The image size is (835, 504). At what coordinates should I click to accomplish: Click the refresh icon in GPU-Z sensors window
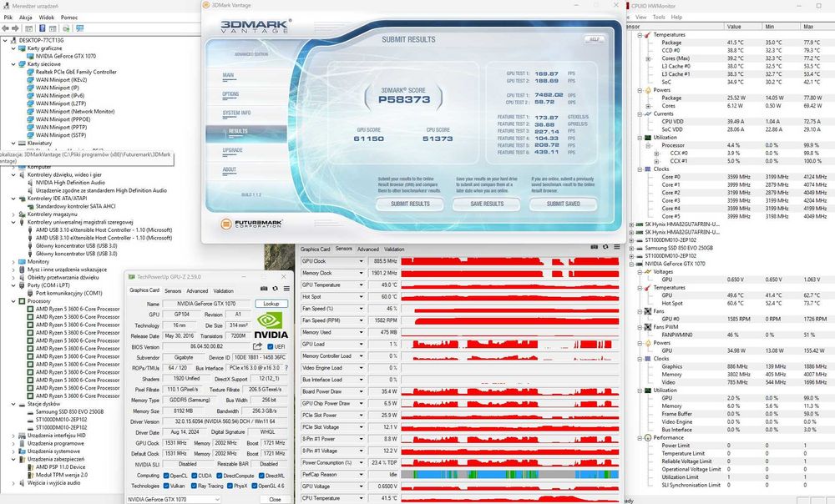pos(605,247)
